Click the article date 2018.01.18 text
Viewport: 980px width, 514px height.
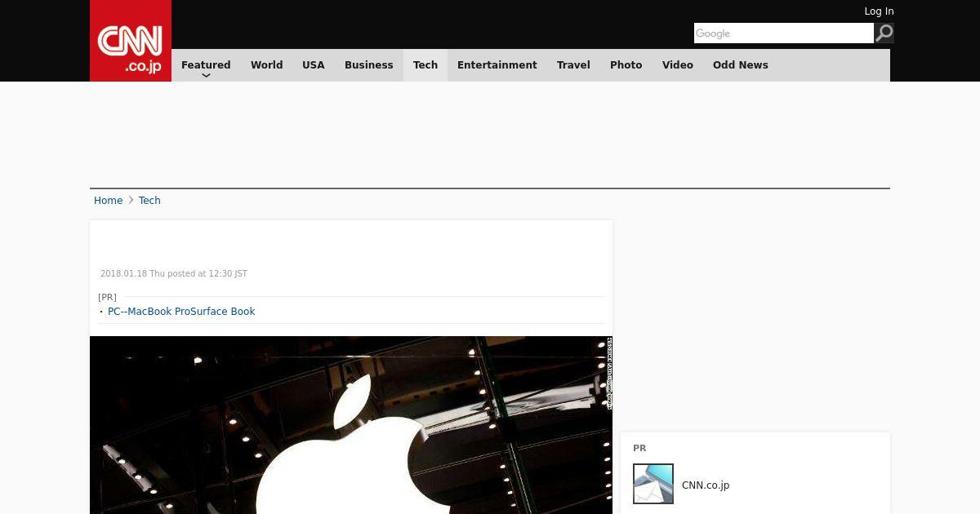click(174, 274)
